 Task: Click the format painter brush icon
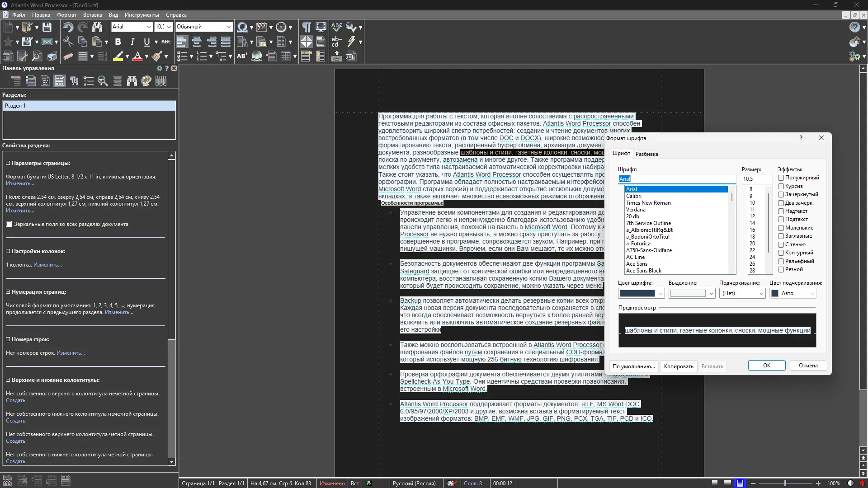coord(157,56)
